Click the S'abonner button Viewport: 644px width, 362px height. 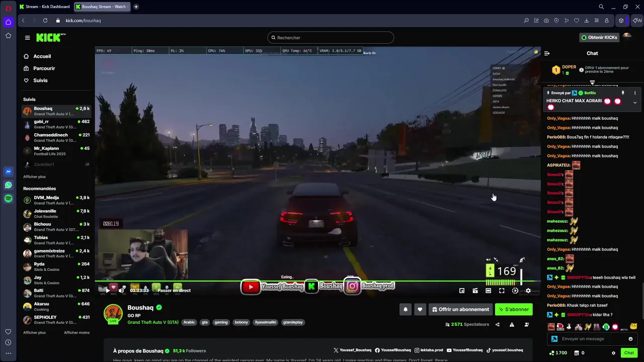pos(514,309)
